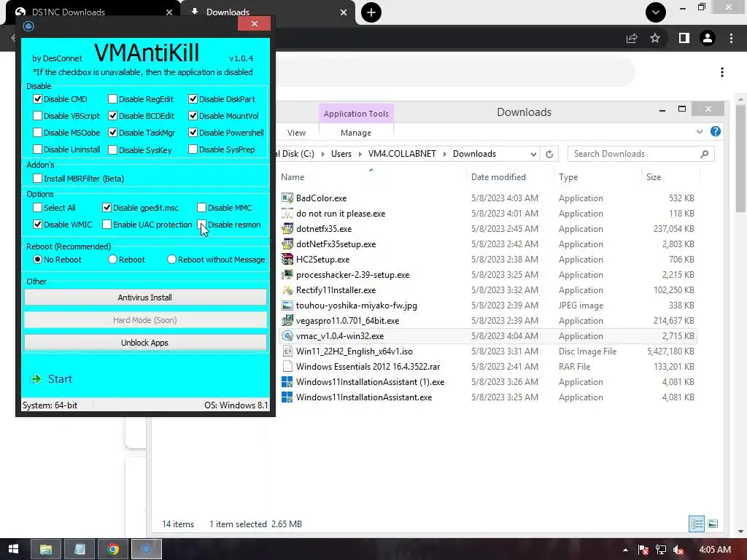
Task: Select the Reboot radio button
Action: pos(112,260)
